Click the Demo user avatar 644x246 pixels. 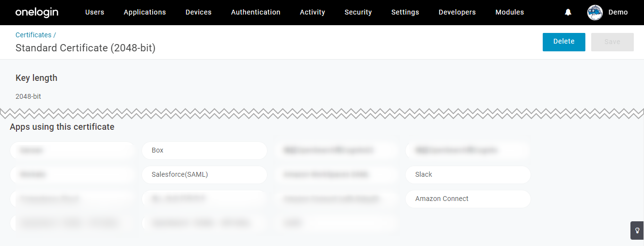pyautogui.click(x=595, y=13)
